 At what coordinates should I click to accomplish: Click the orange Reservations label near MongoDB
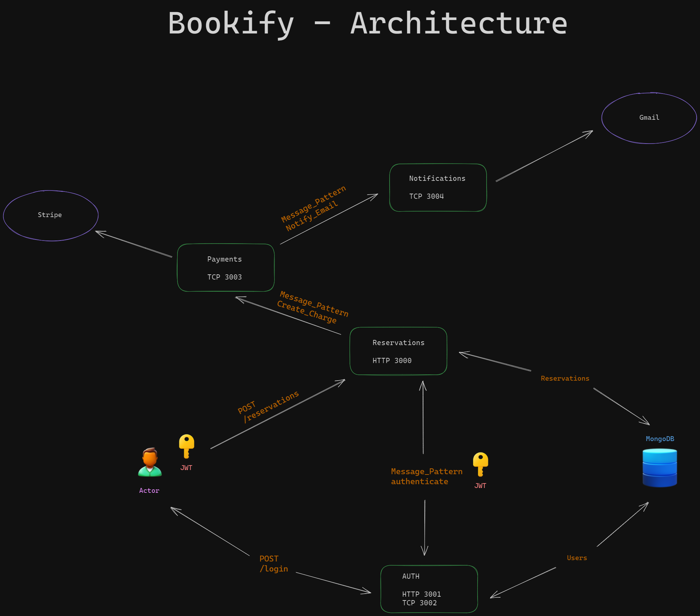click(565, 378)
